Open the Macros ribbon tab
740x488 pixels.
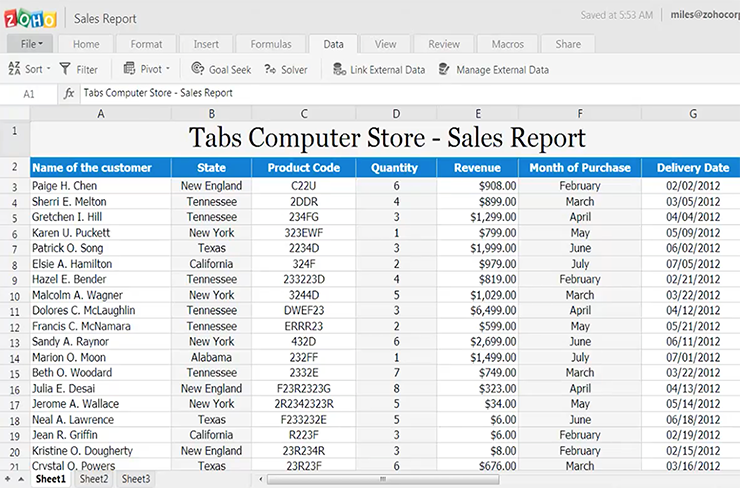coord(507,44)
